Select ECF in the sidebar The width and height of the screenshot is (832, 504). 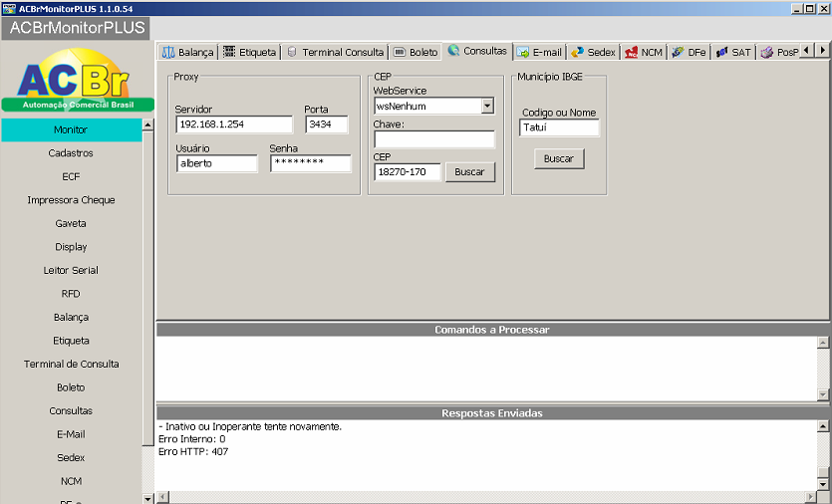coord(71,176)
